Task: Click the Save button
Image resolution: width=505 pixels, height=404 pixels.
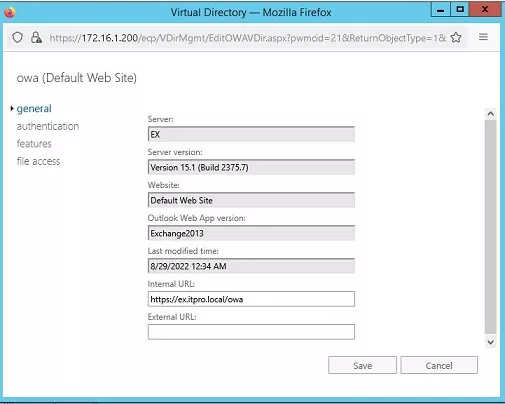Action: [x=362, y=365]
